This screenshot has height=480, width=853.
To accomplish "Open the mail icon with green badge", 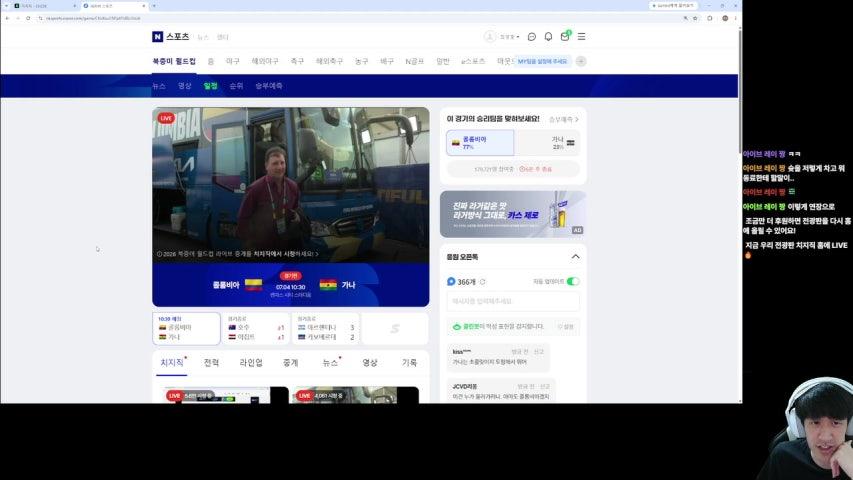I will (565, 36).
